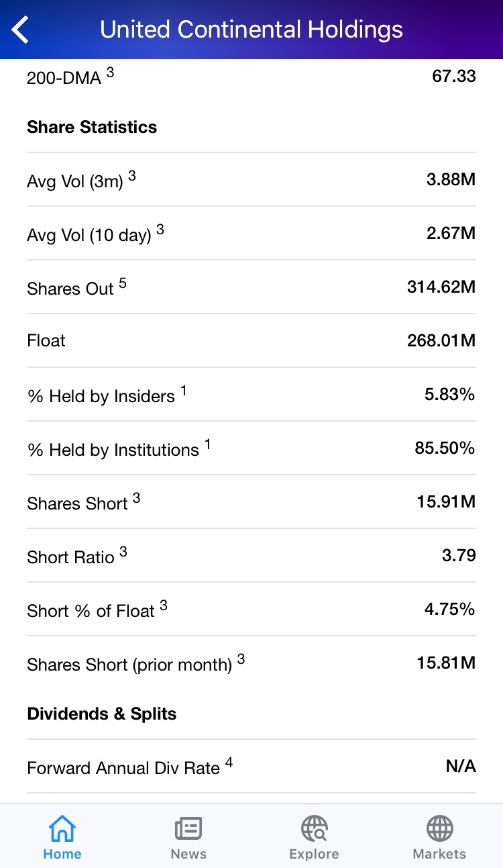Tap footnote 1 beside % Held by Insiders
The width and height of the screenshot is (503, 868).
pyautogui.click(x=184, y=390)
